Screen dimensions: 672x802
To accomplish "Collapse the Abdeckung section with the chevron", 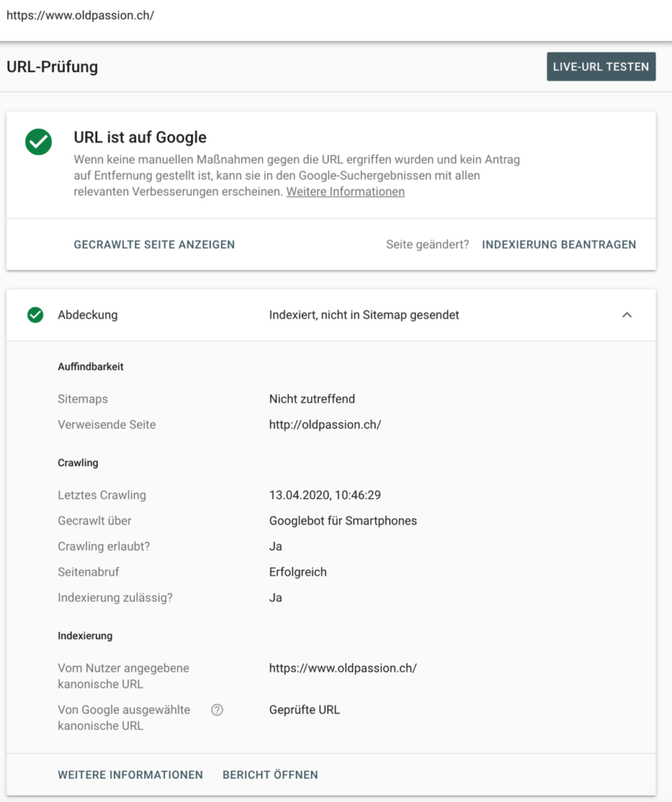I will [x=627, y=315].
